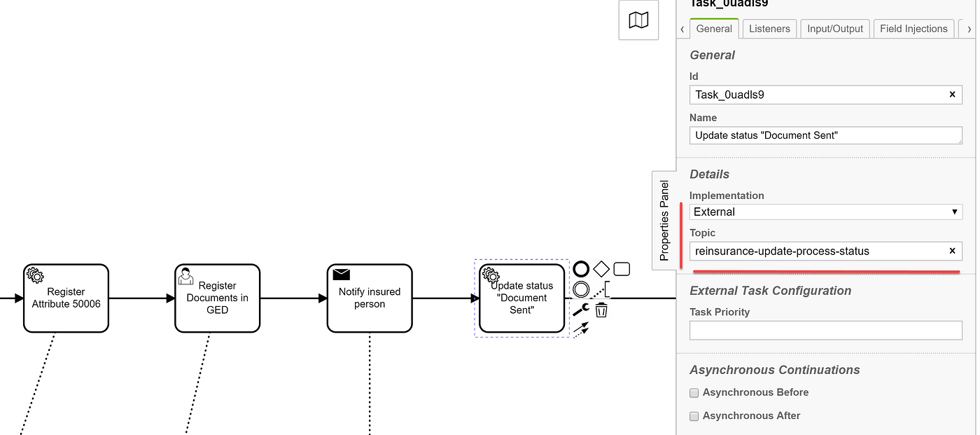The height and width of the screenshot is (435, 980).
Task: Append a gateway using the diamond icon
Action: 601,269
